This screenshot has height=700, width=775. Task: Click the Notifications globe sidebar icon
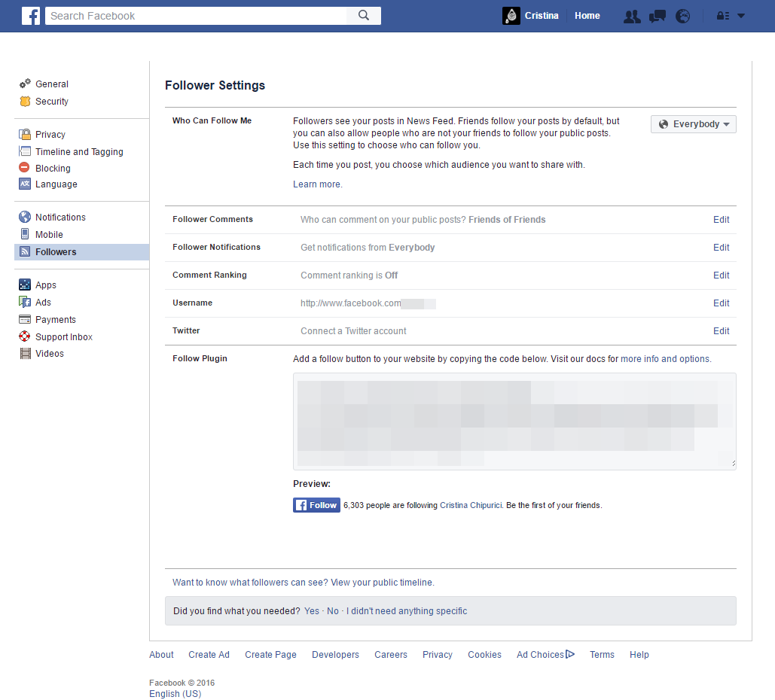pyautogui.click(x=25, y=217)
